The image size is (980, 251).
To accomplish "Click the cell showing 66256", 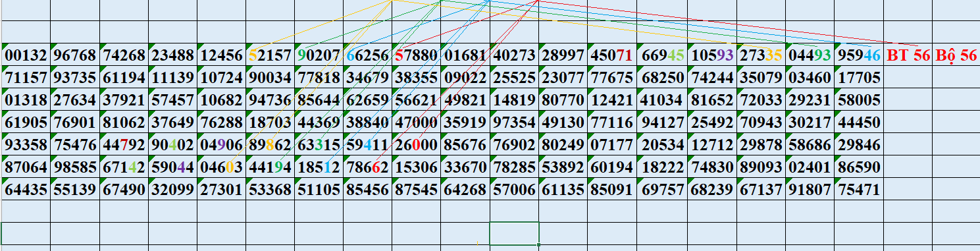I will [x=367, y=55].
